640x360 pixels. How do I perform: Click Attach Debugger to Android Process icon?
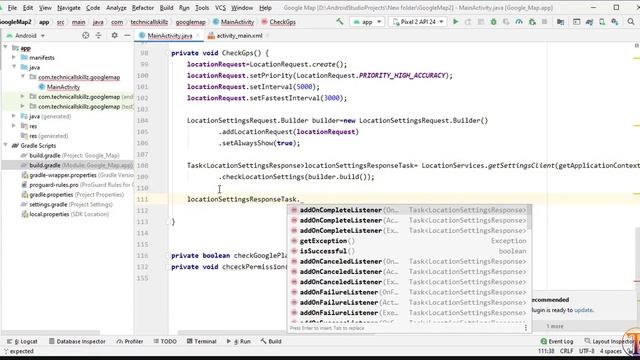[532, 22]
